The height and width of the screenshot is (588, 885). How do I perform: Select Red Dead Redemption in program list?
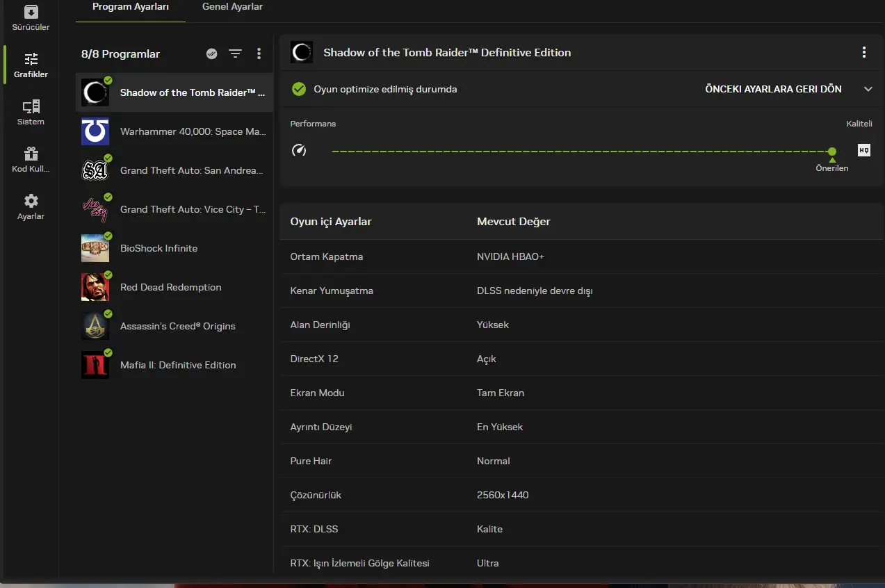point(174,287)
